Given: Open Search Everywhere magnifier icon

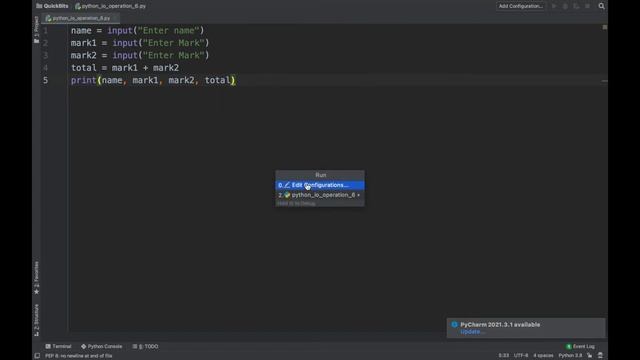Looking at the screenshot, I should click(x=602, y=6).
